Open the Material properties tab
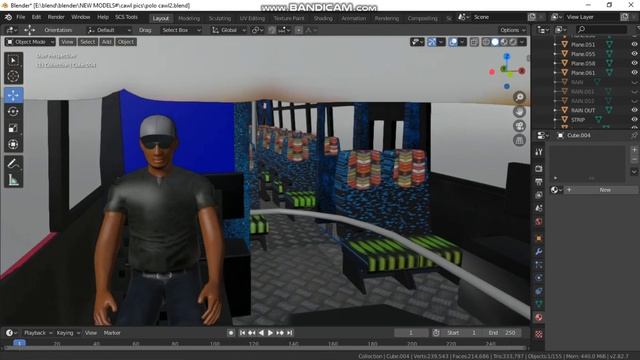 [539, 318]
